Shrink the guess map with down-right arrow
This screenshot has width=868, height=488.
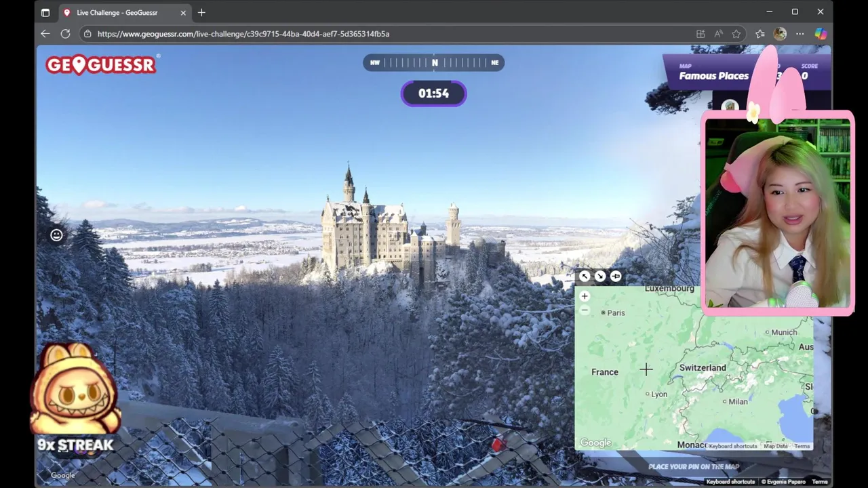(x=600, y=276)
